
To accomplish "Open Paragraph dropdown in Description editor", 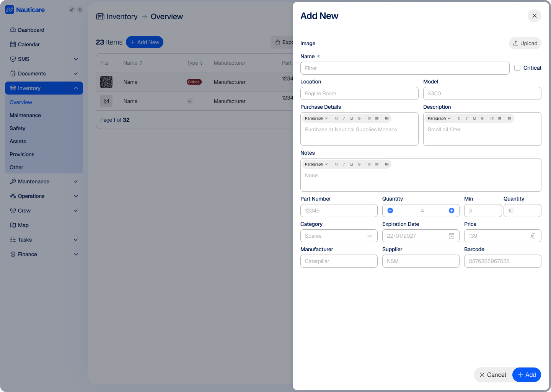I will click(x=439, y=118).
